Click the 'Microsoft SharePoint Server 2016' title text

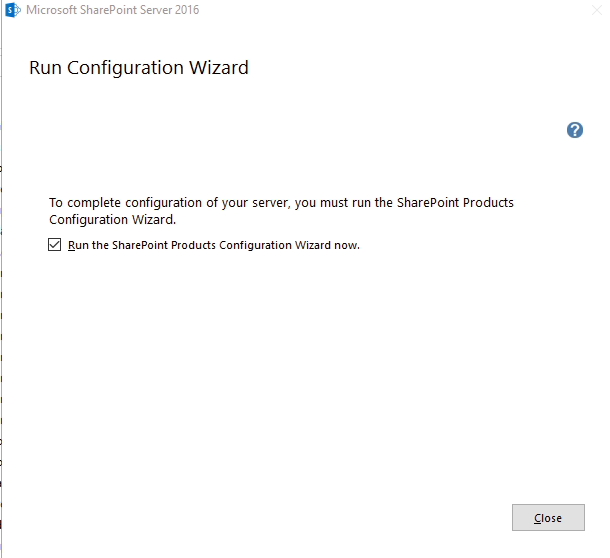pos(112,10)
